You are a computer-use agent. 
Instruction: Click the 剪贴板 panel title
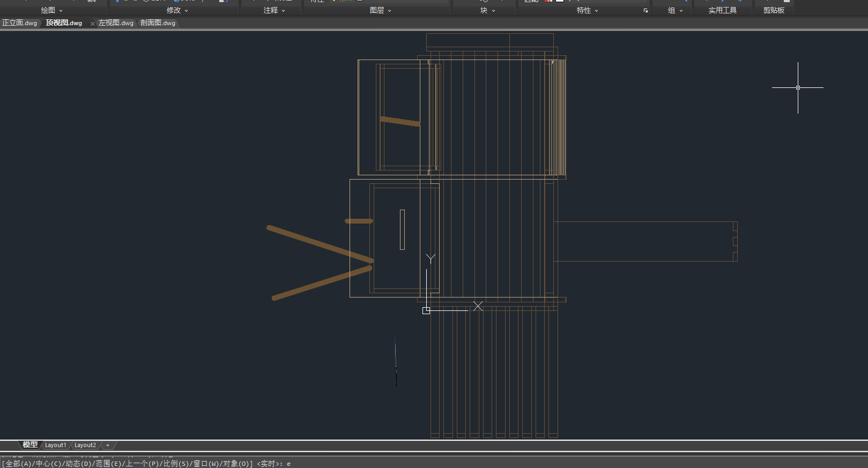click(774, 10)
